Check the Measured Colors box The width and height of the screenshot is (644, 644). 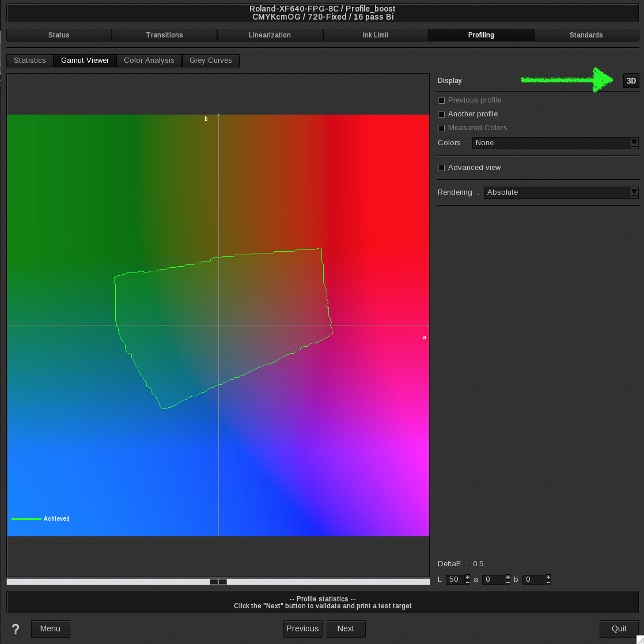coord(441,128)
